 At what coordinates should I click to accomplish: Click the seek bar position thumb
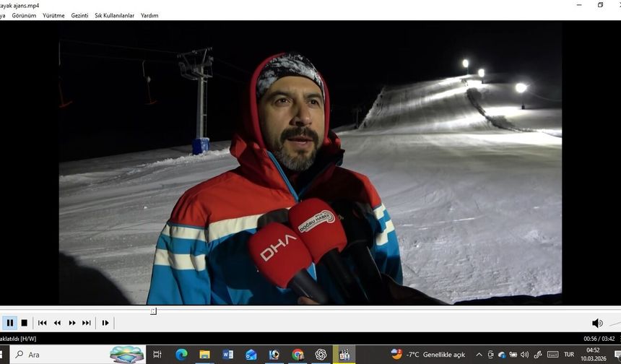pyautogui.click(x=154, y=311)
